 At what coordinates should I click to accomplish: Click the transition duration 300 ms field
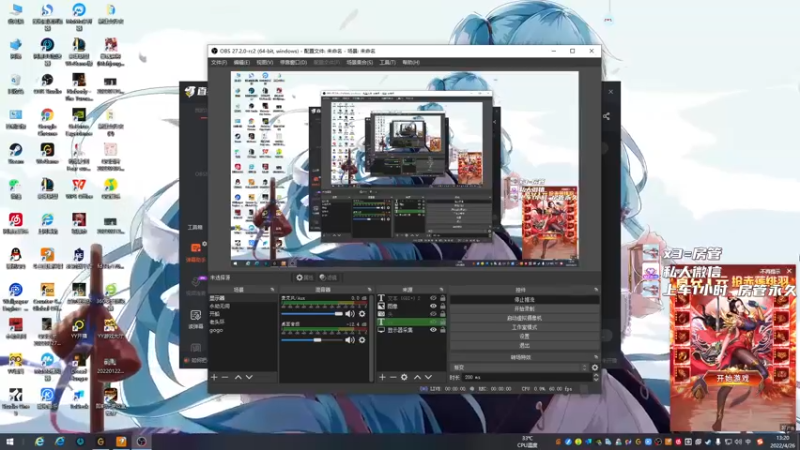point(526,377)
